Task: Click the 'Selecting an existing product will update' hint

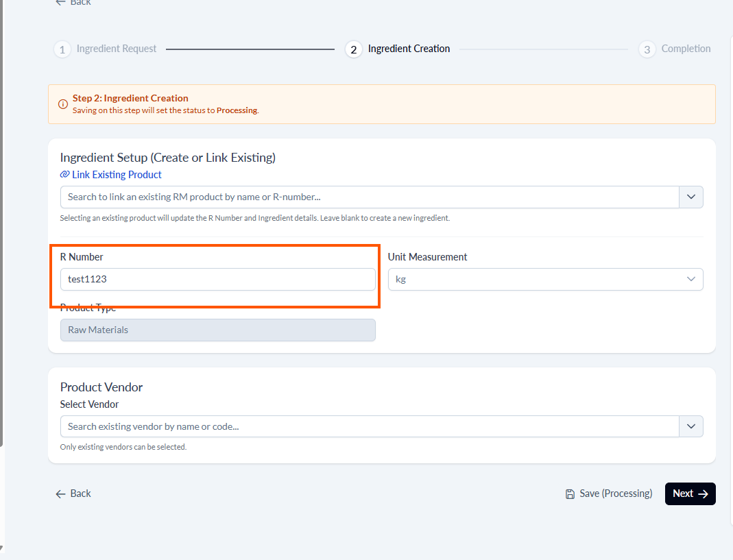Action: (x=255, y=218)
